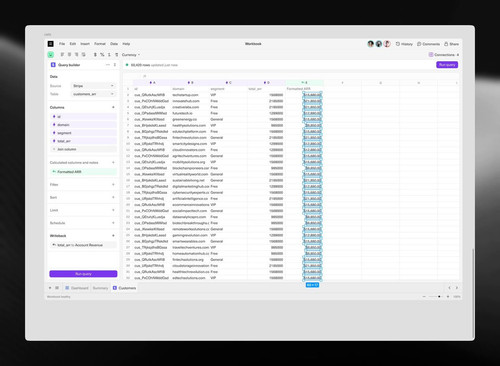Open the Data menu
The height and width of the screenshot is (366, 500).
114,44
